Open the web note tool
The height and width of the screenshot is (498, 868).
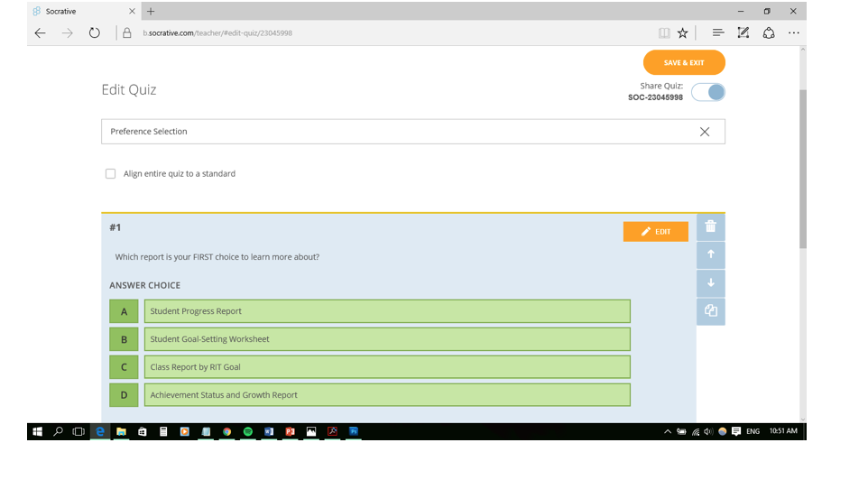point(743,33)
